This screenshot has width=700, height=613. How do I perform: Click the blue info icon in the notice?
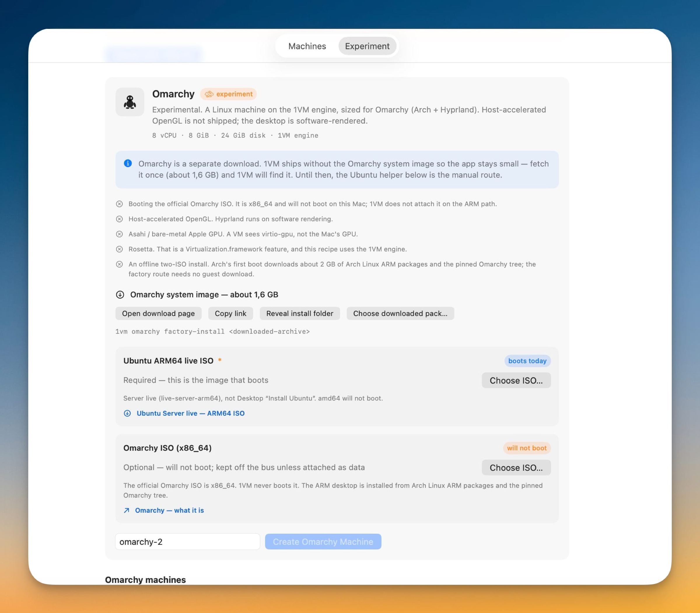pos(128,164)
